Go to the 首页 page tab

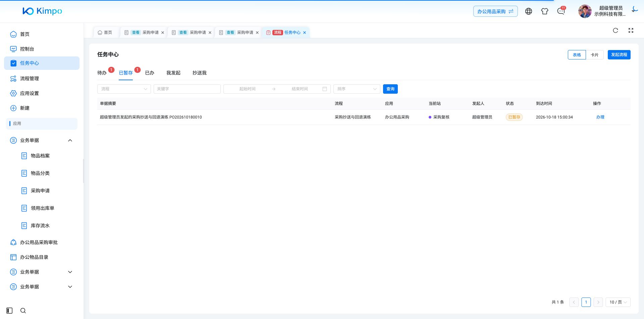(105, 33)
